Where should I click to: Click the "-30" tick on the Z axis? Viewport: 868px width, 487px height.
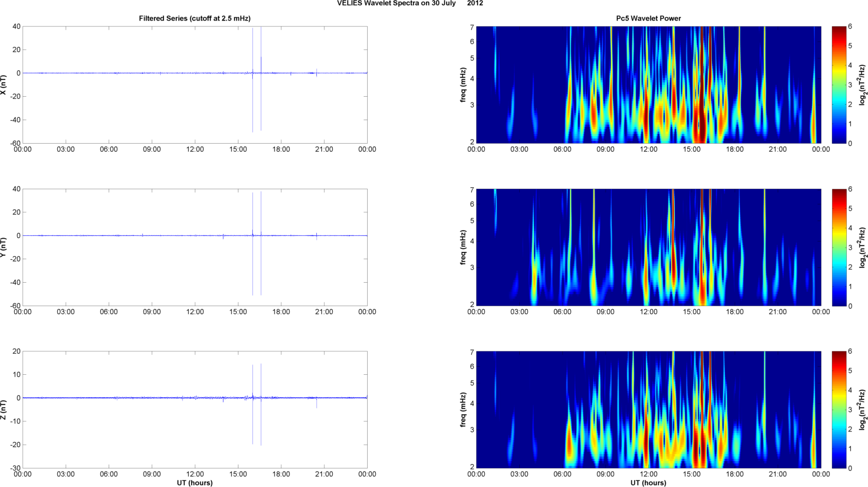point(15,469)
